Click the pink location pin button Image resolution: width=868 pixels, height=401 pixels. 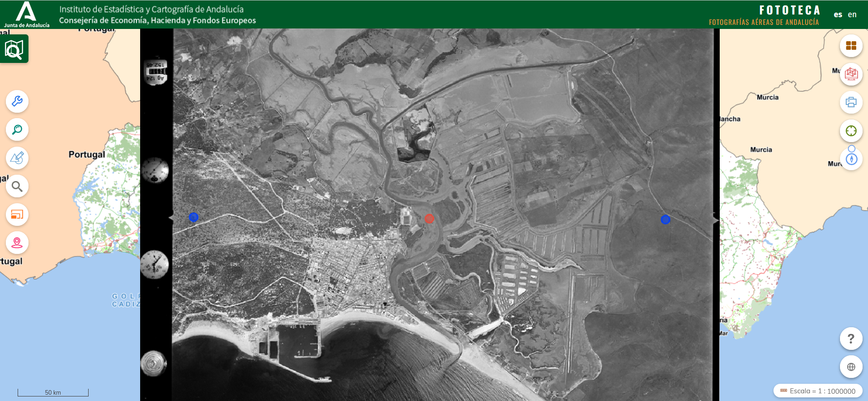[x=17, y=243]
